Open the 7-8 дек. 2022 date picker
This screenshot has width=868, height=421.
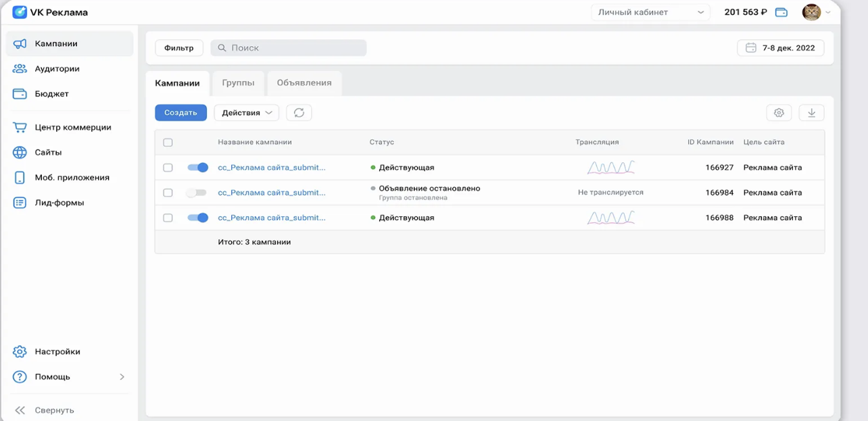(781, 48)
